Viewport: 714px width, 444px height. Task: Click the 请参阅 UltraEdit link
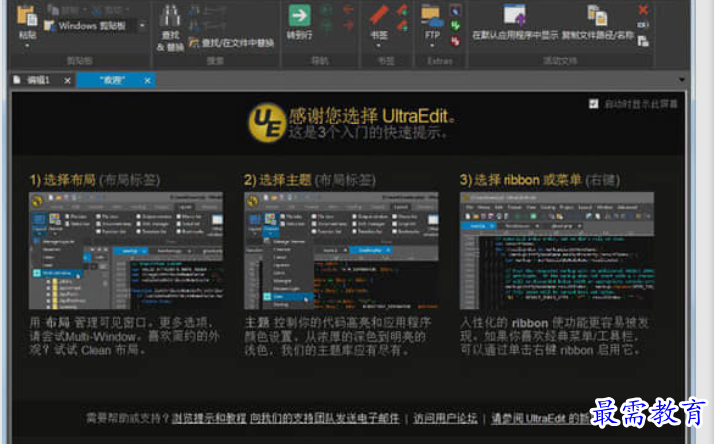(541, 418)
